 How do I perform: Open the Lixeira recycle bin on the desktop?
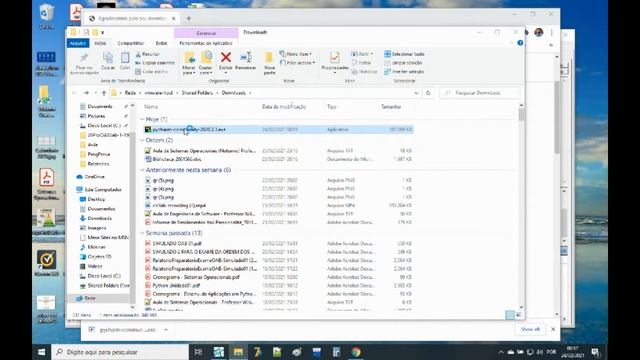pyautogui.click(x=47, y=17)
